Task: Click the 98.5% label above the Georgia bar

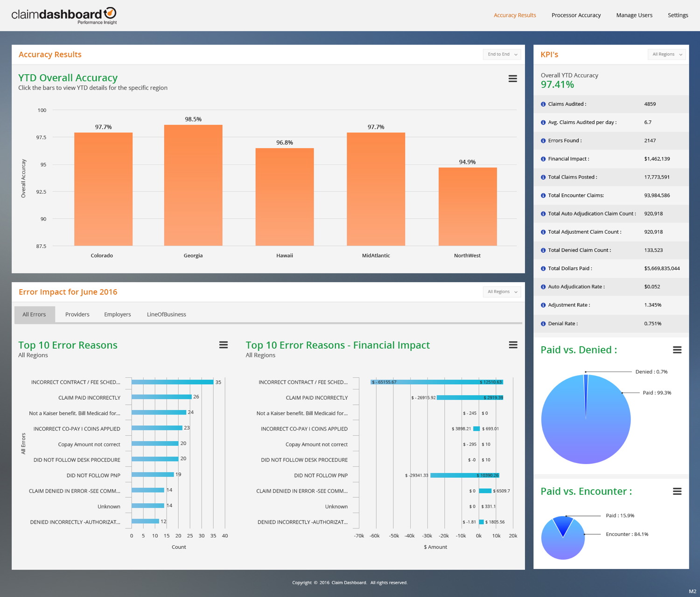Action: pyautogui.click(x=193, y=119)
